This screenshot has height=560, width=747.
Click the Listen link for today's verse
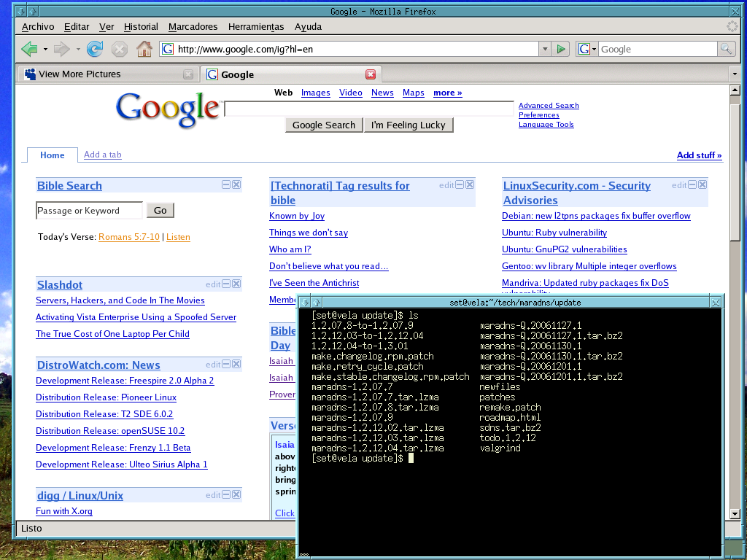coord(178,237)
